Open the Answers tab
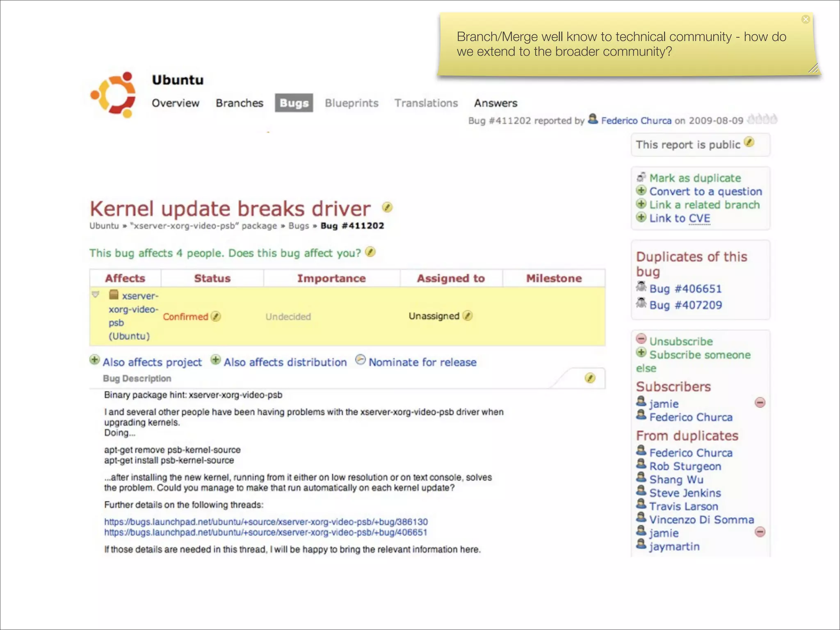Image resolution: width=840 pixels, height=630 pixels. 496,103
